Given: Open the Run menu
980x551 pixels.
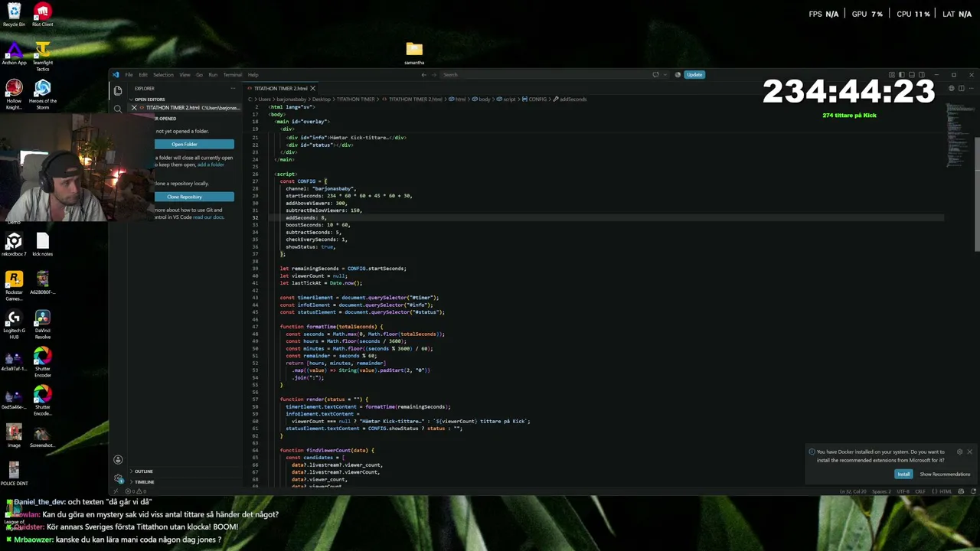Looking at the screenshot, I should 213,75.
